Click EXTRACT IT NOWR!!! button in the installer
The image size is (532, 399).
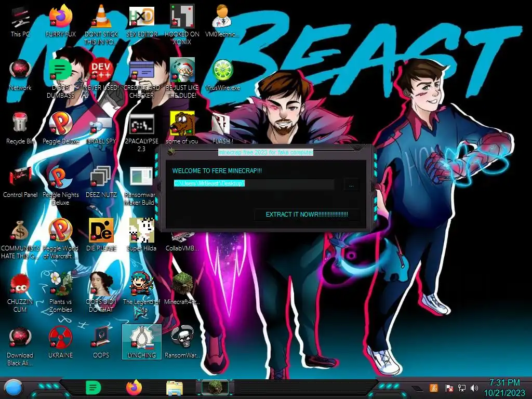[x=307, y=215]
